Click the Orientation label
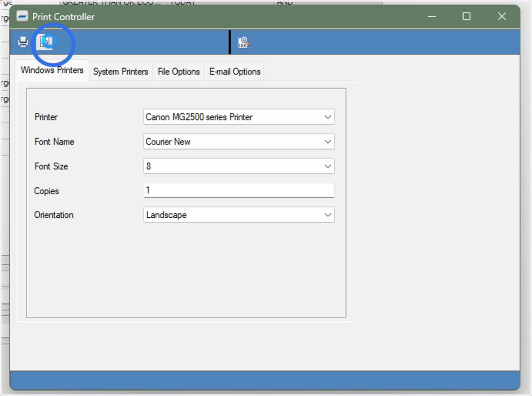Image resolution: width=532 pixels, height=396 pixels. (54, 215)
